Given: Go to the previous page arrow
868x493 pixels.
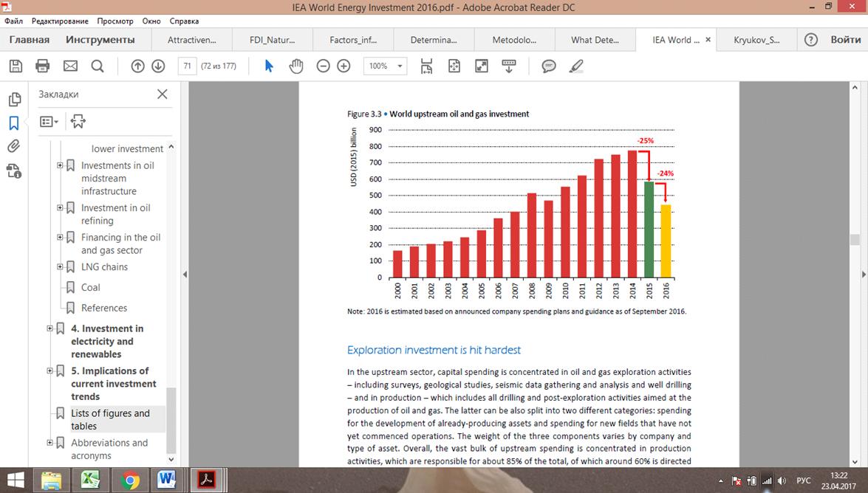Looking at the screenshot, I should 137,66.
